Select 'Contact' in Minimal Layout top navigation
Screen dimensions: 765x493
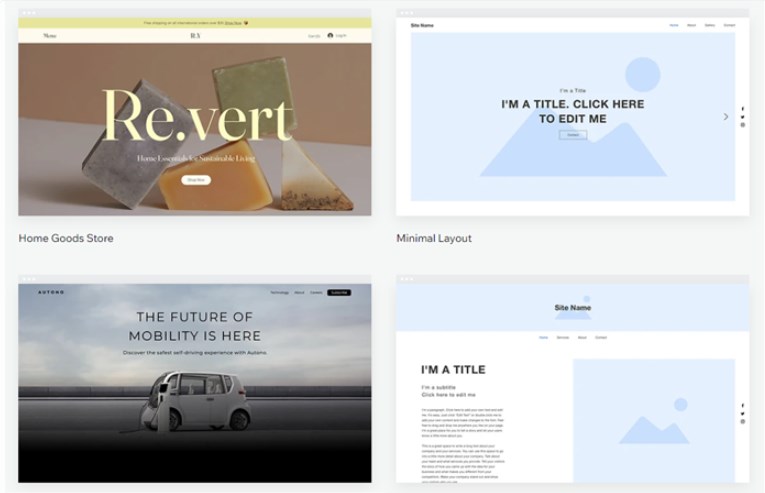click(729, 25)
